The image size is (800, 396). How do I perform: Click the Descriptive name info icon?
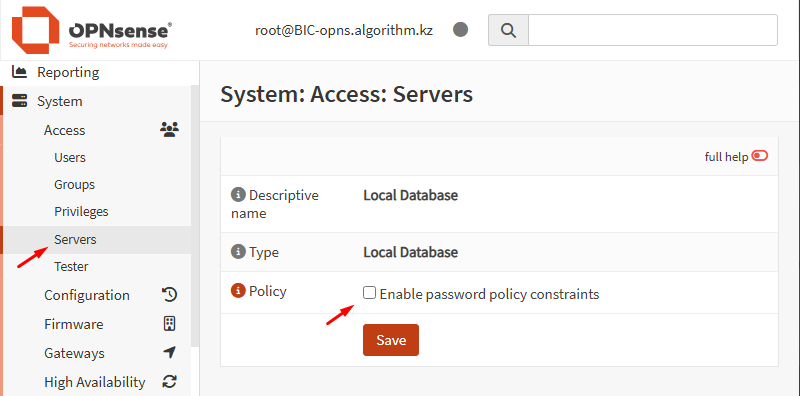pyautogui.click(x=238, y=195)
